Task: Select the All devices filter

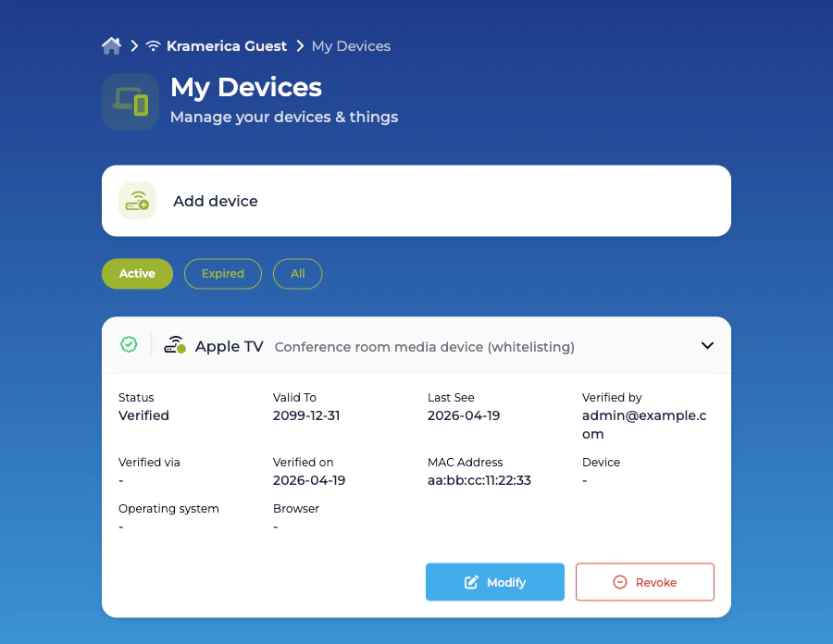Action: click(297, 273)
